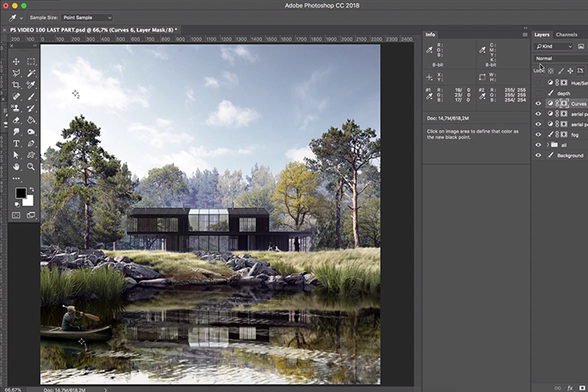The height and width of the screenshot is (392, 588).
Task: Select the Zoom magnifier tool
Action: click(x=31, y=167)
